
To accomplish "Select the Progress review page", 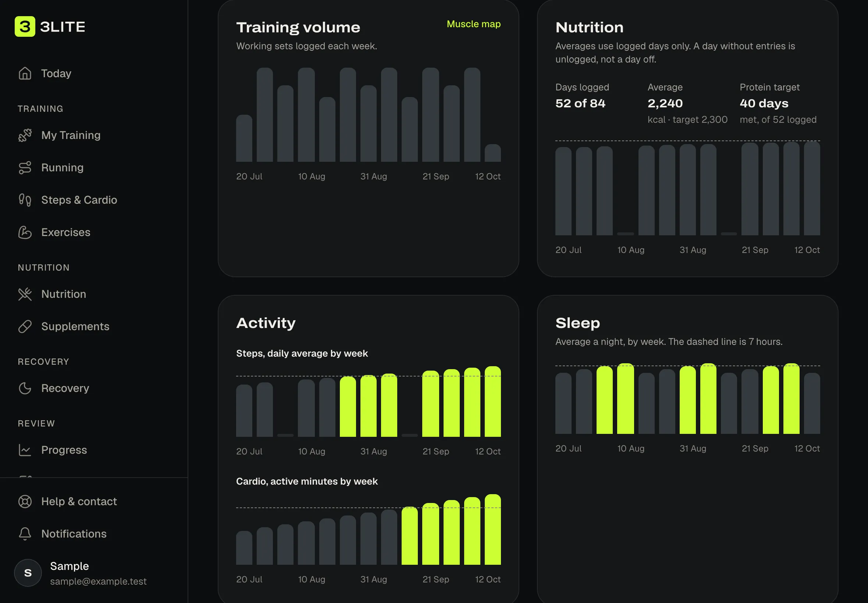I will tap(64, 450).
